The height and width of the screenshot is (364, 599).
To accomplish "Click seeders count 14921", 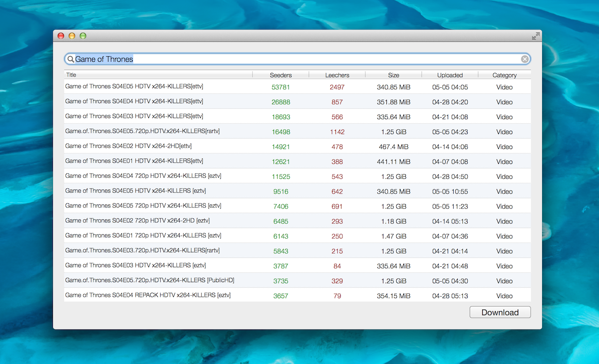I will 281,147.
